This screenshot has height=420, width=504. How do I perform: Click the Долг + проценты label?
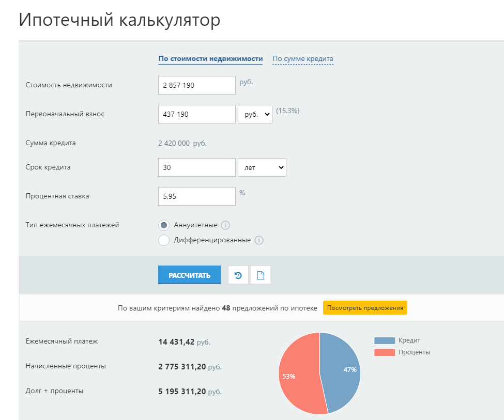(54, 391)
